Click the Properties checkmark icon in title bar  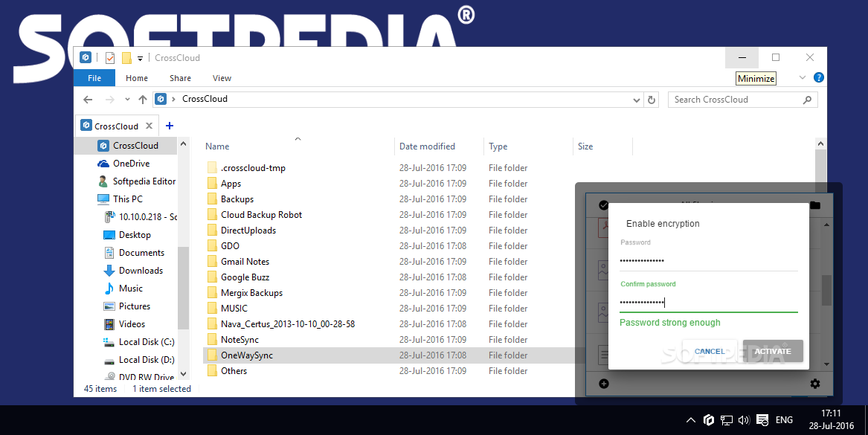click(109, 57)
